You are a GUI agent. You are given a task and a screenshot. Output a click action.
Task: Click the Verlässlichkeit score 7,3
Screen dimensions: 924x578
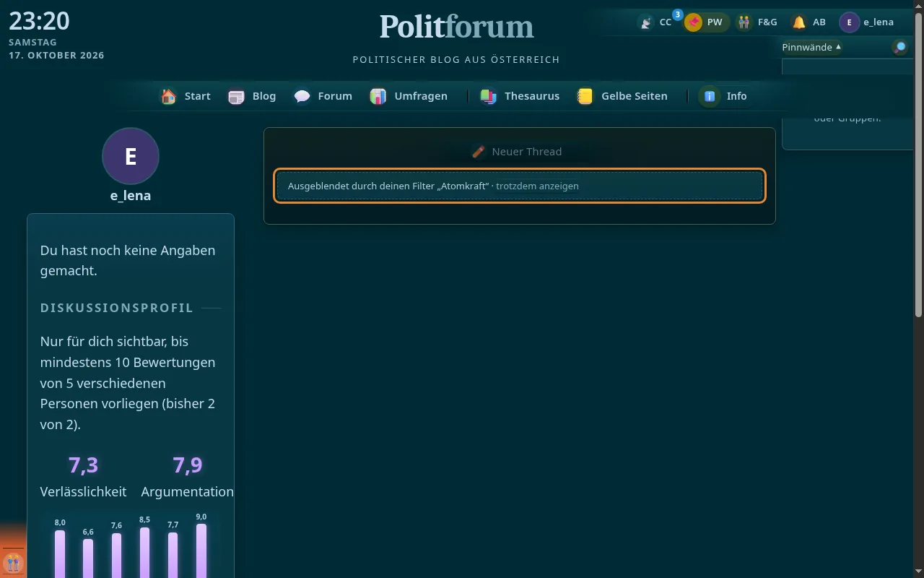[x=83, y=465]
